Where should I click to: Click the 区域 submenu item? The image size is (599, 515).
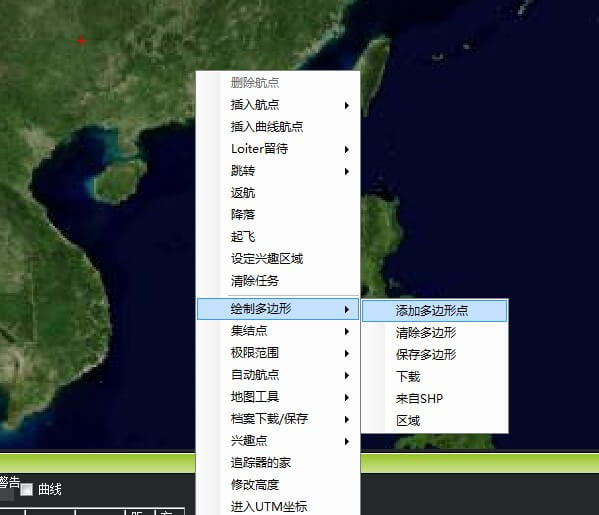click(434, 421)
